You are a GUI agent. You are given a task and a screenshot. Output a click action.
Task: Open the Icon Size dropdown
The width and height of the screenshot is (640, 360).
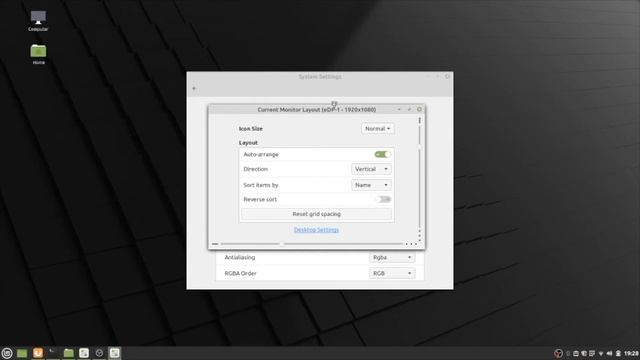pos(378,129)
